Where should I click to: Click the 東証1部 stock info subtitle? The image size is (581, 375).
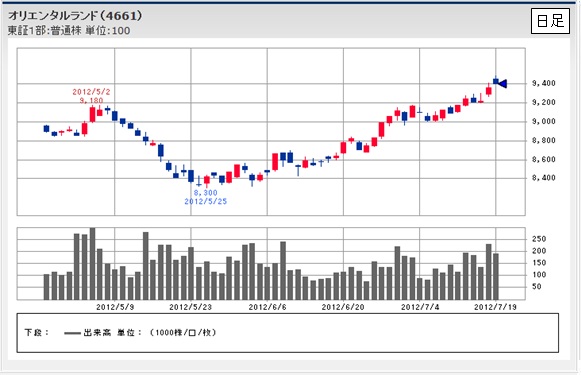click(x=69, y=30)
